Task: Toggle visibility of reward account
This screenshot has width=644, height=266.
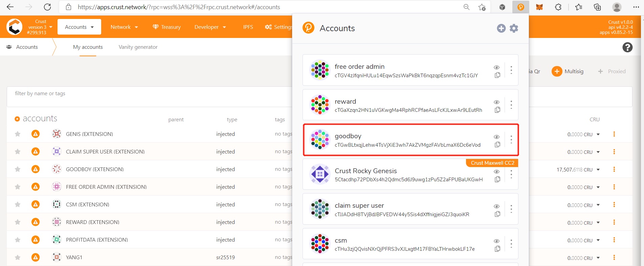Action: (496, 102)
